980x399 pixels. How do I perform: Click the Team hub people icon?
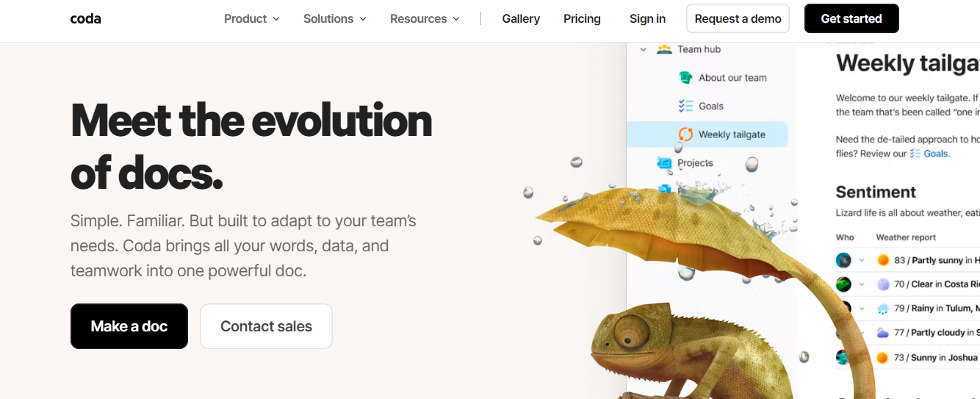[x=664, y=49]
